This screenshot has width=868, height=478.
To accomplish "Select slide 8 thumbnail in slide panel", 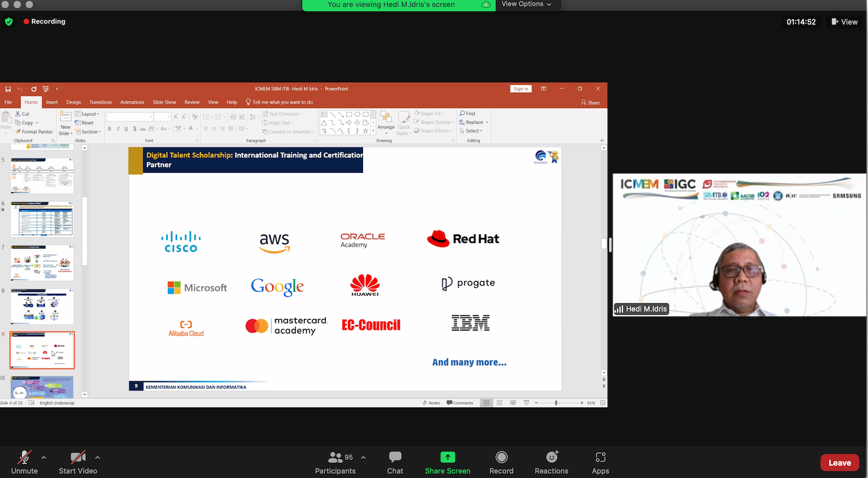I will 42,306.
